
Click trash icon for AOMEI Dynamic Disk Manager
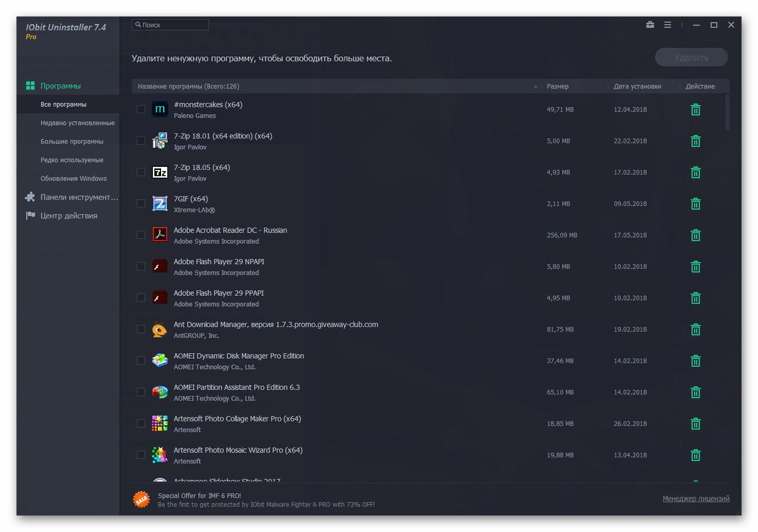[695, 361]
